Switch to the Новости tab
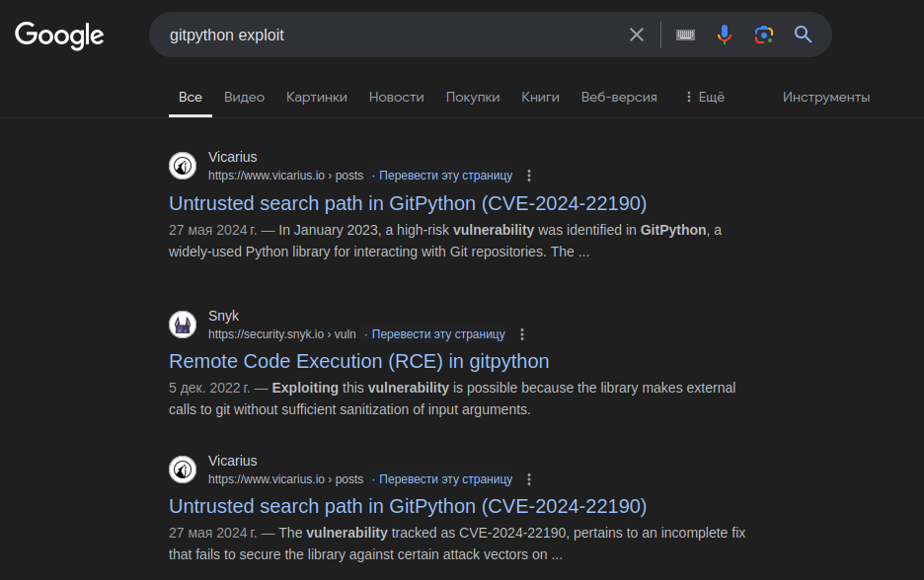This screenshot has width=924, height=580. point(397,97)
